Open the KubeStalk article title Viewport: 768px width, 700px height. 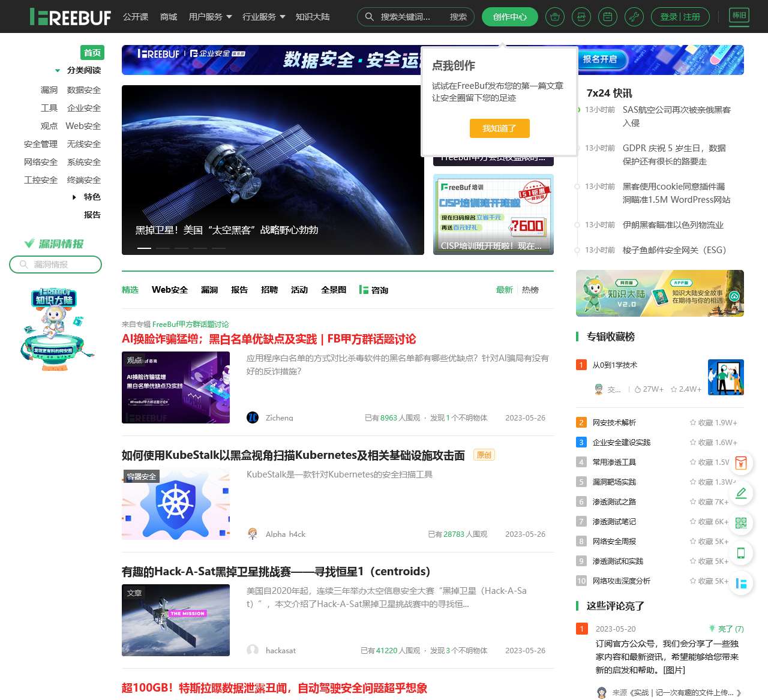[x=293, y=455]
